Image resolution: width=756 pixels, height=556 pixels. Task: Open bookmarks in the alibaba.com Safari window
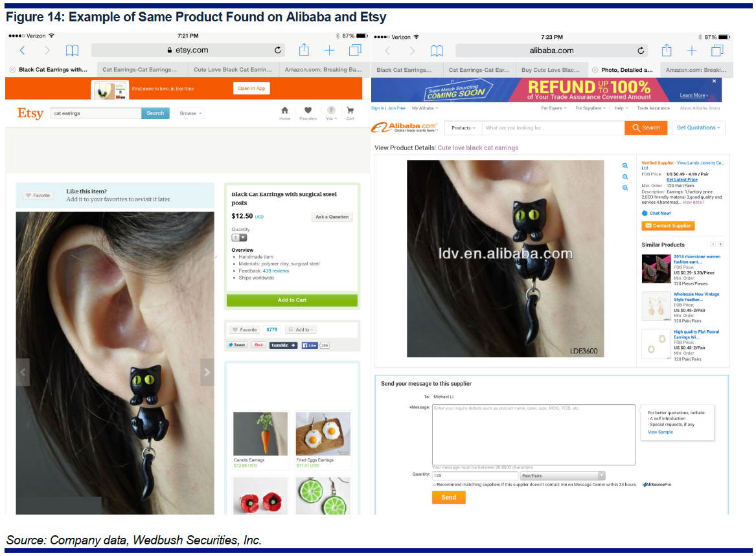coord(437,50)
